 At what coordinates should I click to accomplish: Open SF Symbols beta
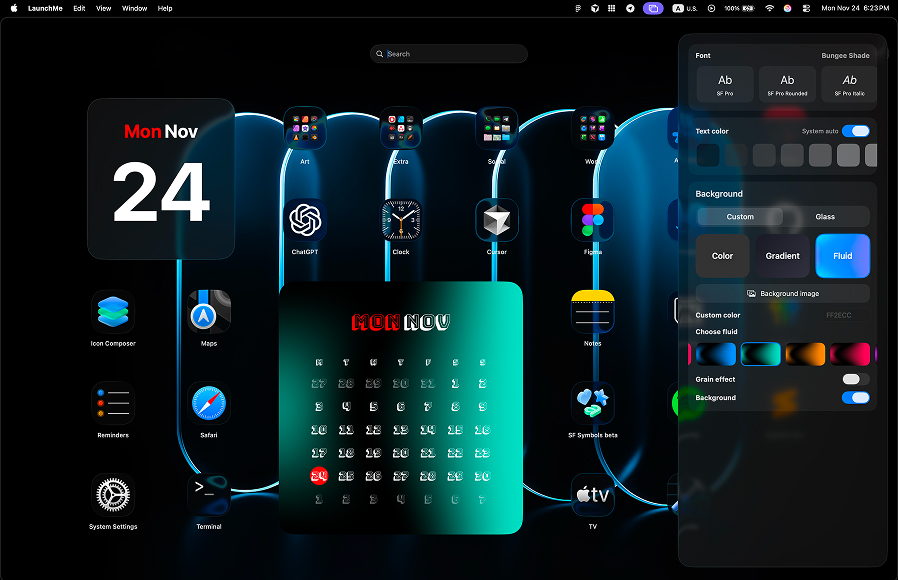(x=592, y=402)
